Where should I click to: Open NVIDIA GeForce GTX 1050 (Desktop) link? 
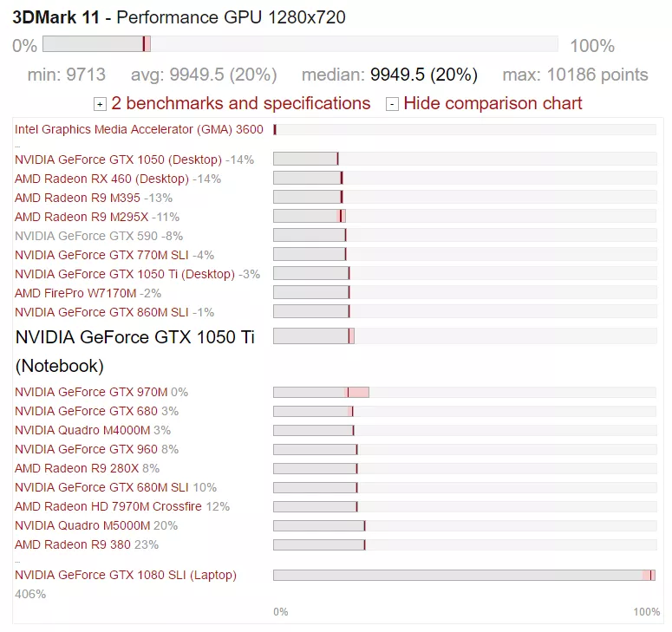point(118,160)
